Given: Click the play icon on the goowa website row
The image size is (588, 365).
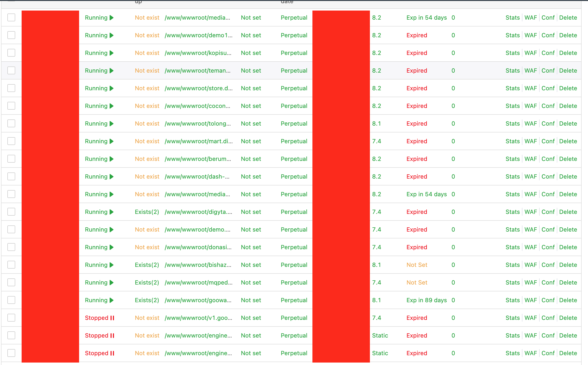Looking at the screenshot, I should [112, 300].
